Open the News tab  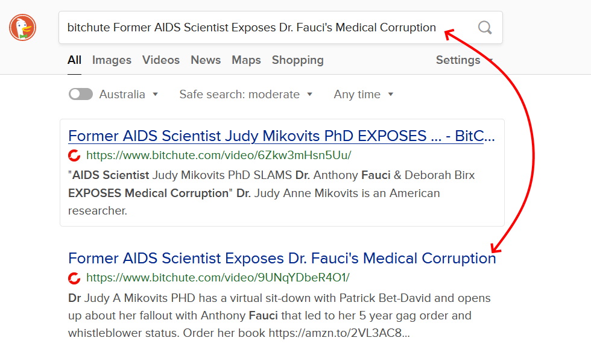[x=206, y=60]
